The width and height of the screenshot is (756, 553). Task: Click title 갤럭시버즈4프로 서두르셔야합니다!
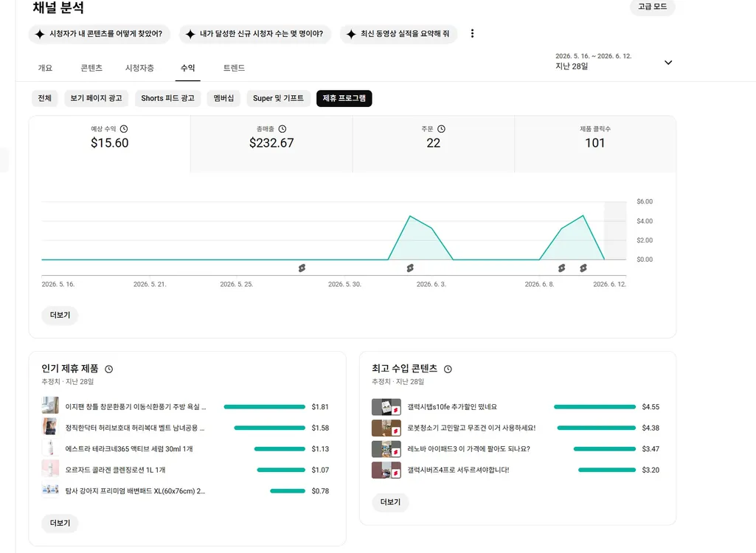tap(458, 470)
